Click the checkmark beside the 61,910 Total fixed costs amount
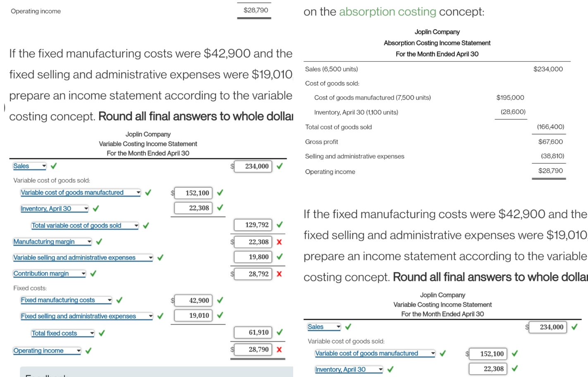This screenshot has height=377, width=588. (x=279, y=332)
